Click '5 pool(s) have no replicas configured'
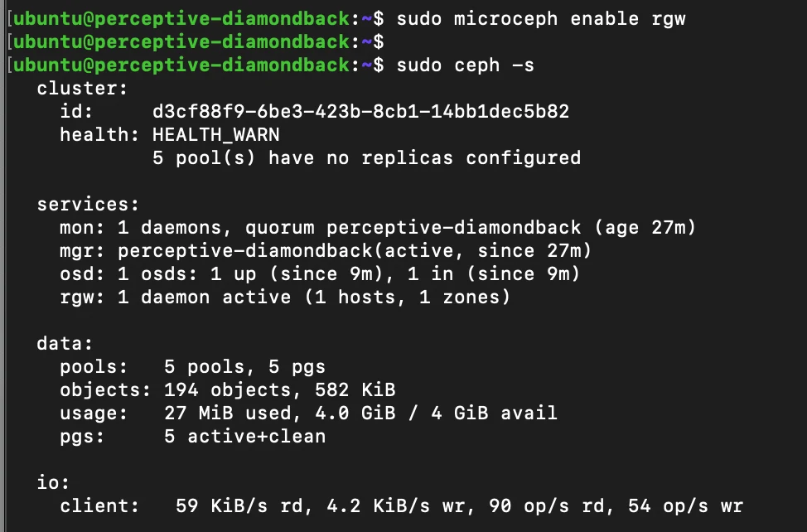The width and height of the screenshot is (807, 532). [366, 158]
